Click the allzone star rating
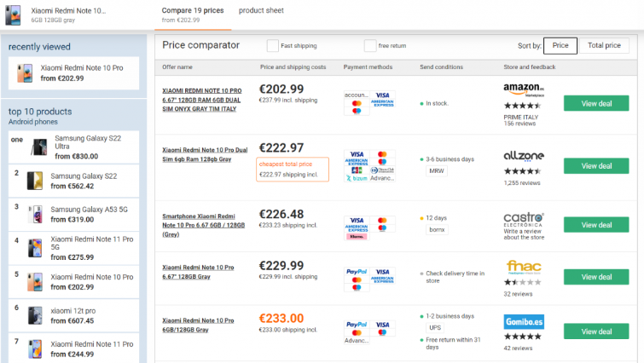Viewport: 644px width, 363px height. pyautogui.click(x=522, y=171)
